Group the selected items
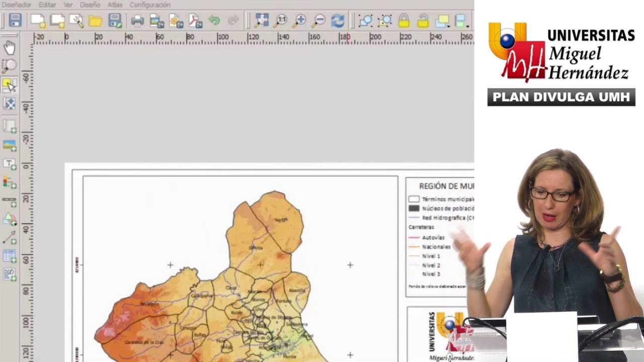 (x=366, y=21)
